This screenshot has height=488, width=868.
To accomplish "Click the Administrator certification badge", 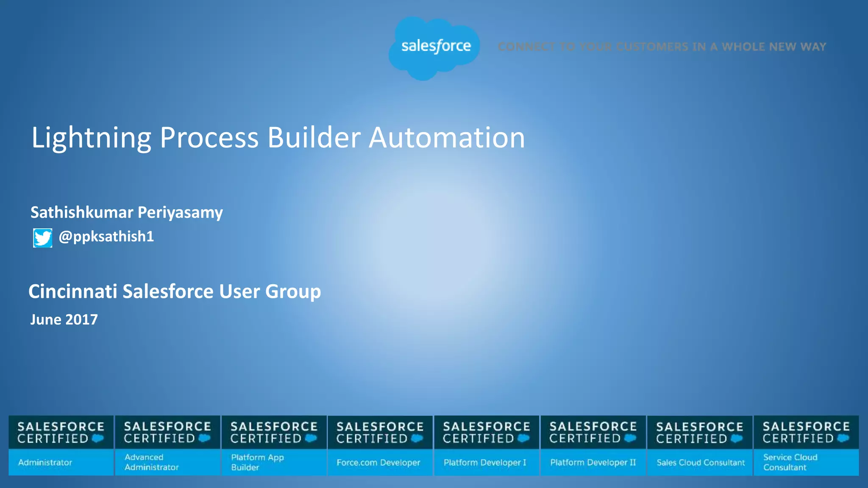I will pyautogui.click(x=61, y=462).
